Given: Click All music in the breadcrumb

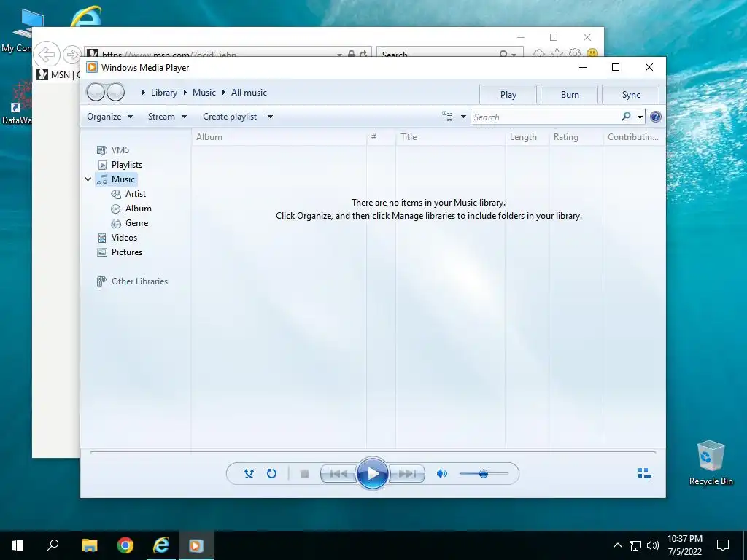Looking at the screenshot, I should 249,93.
